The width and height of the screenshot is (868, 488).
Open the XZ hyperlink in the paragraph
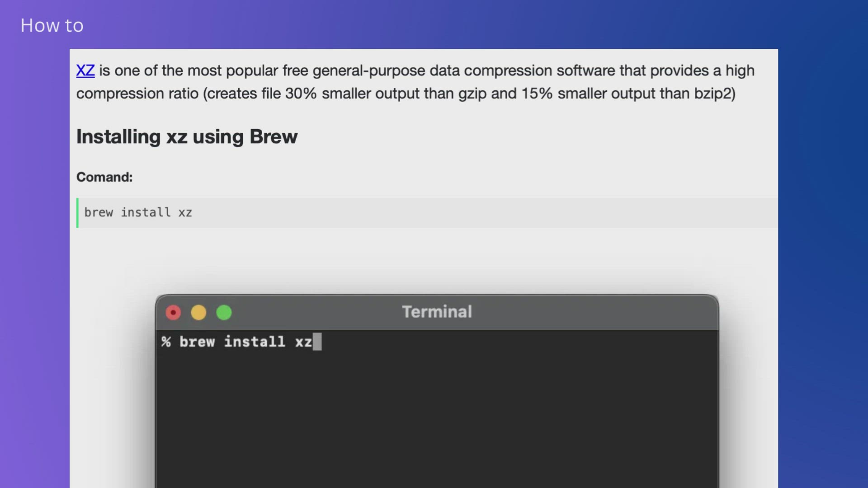[x=85, y=70]
